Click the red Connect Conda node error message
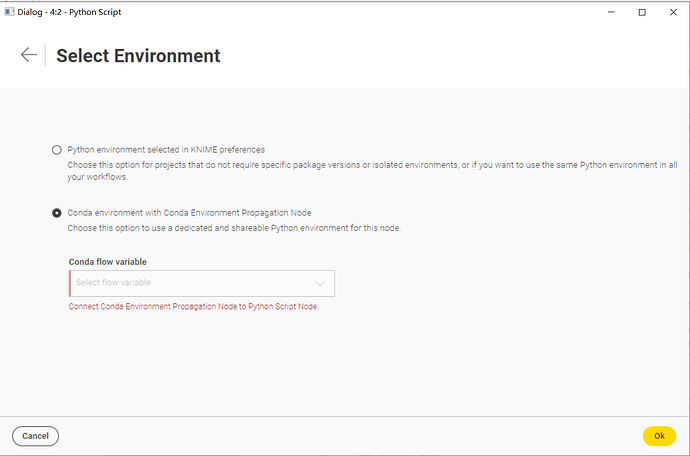The width and height of the screenshot is (690, 456). point(193,306)
